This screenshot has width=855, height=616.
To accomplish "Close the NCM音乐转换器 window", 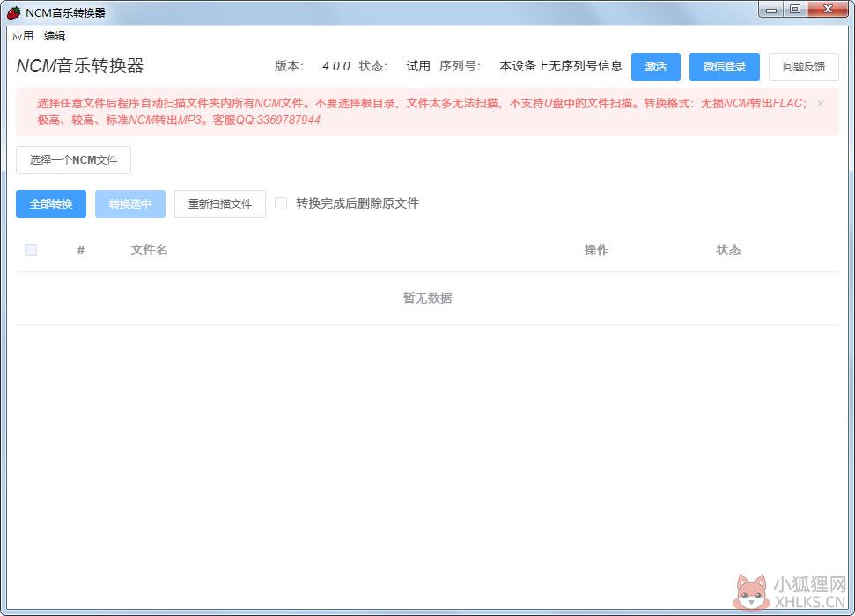I will click(828, 10).
